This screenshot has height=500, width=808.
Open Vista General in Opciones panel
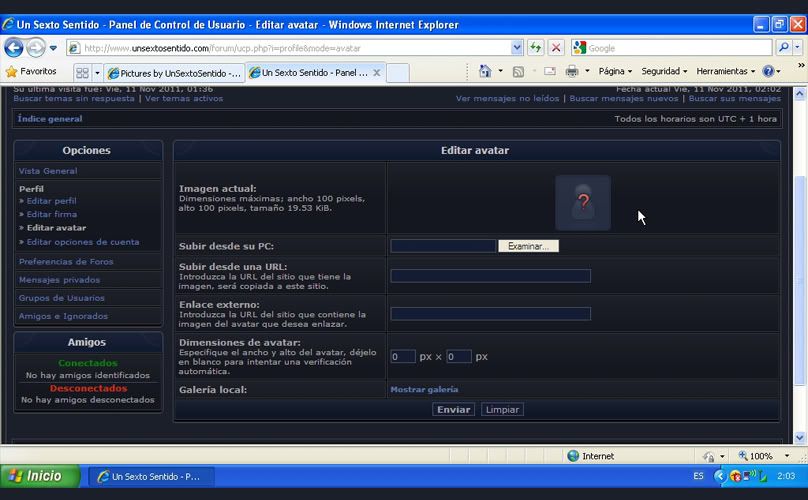coord(48,171)
